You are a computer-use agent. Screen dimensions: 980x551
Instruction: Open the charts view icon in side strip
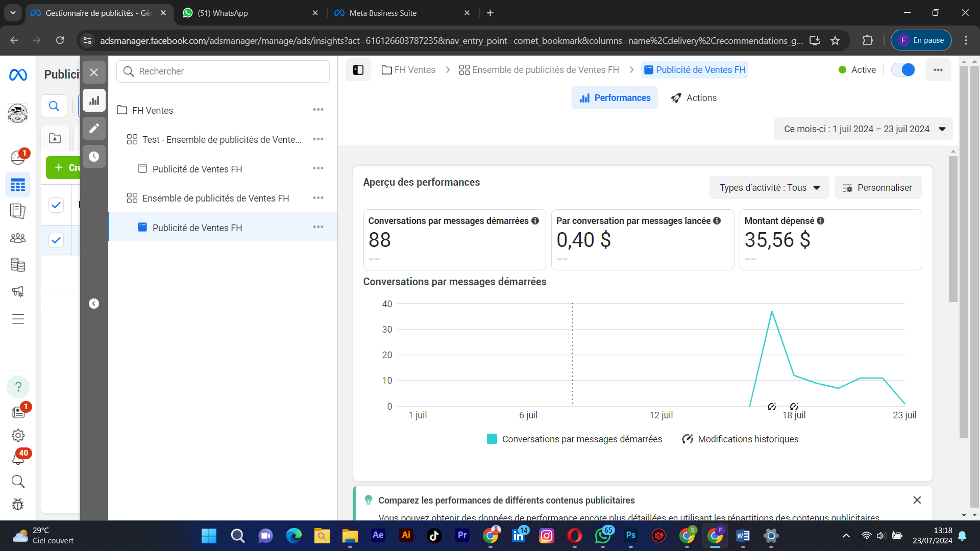(x=94, y=101)
